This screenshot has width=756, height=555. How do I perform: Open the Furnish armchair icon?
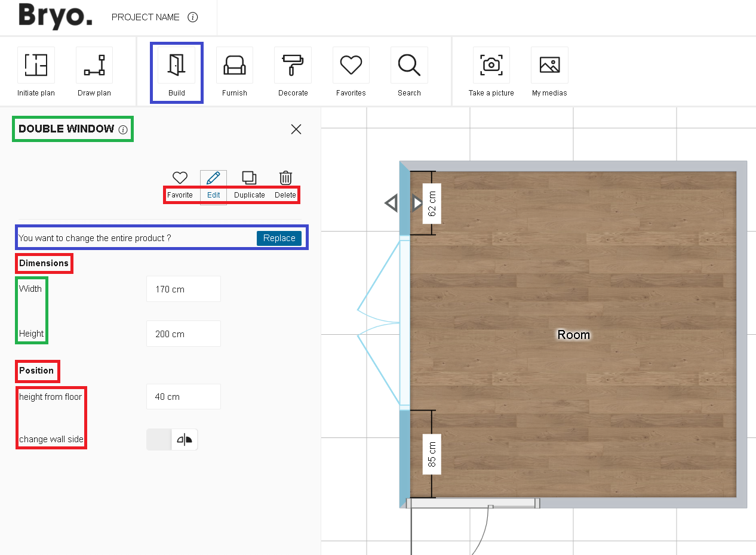pyautogui.click(x=235, y=65)
